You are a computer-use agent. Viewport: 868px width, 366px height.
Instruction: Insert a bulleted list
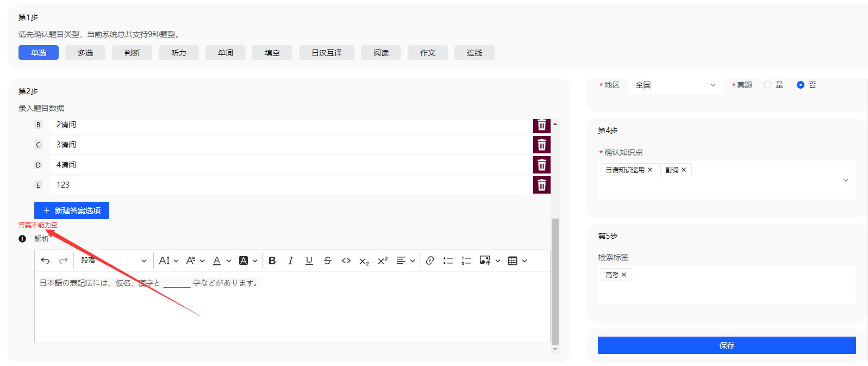pyautogui.click(x=448, y=261)
